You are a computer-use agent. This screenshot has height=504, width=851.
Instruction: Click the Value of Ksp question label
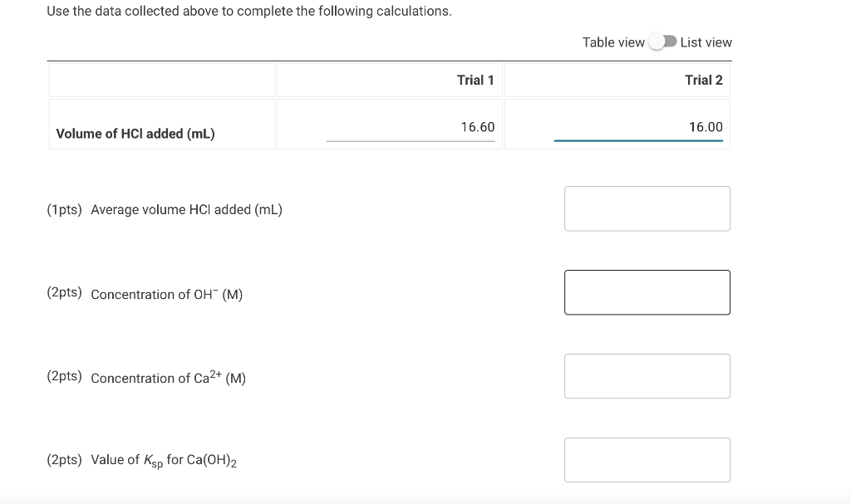point(143,460)
